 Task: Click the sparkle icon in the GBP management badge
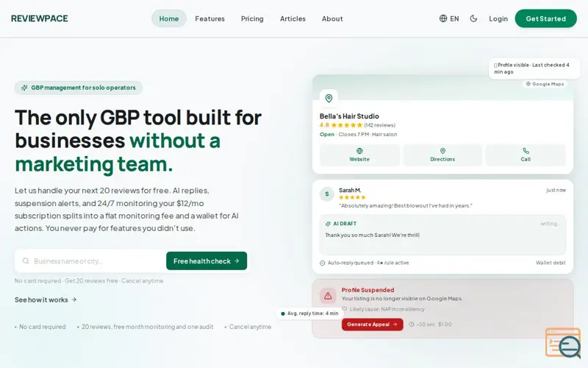24,88
